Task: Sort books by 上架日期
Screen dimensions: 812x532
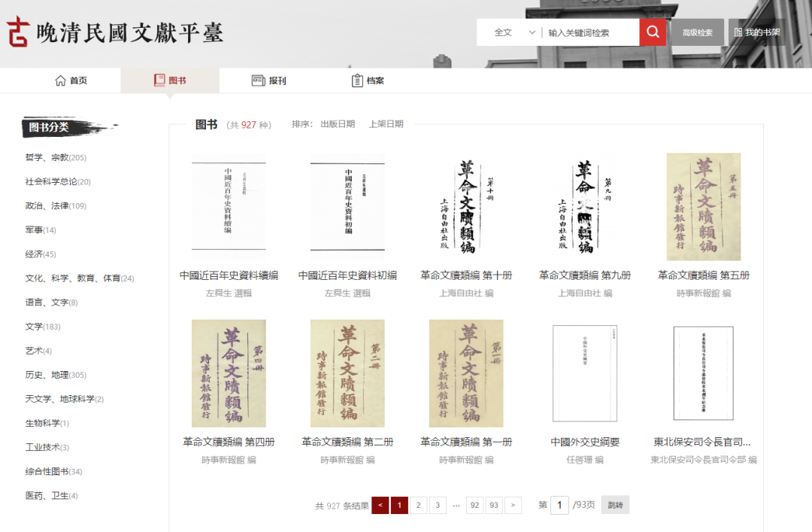Action: (386, 124)
